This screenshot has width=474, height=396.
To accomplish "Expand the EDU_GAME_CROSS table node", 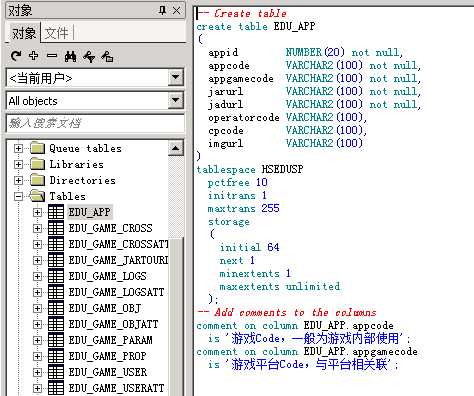I will (37, 228).
